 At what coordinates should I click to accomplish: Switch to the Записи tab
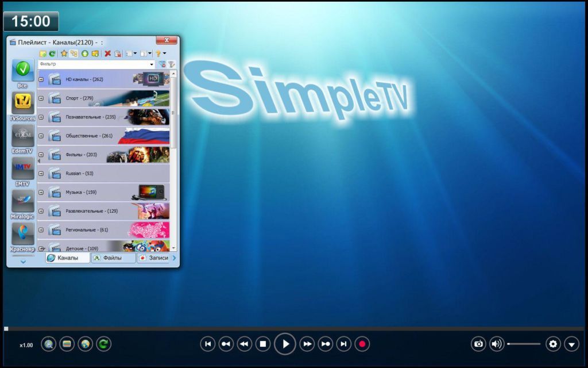coord(154,258)
